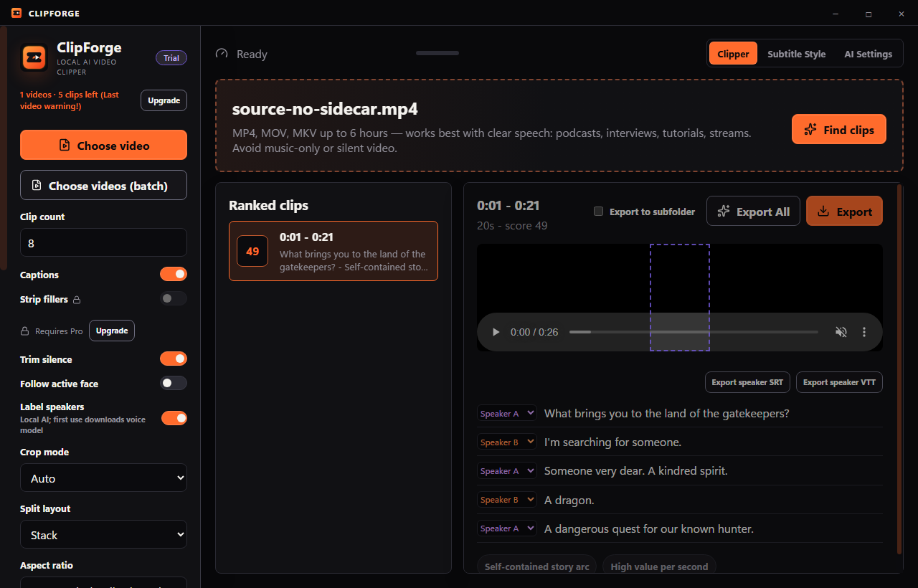Click Export speaker VTT
This screenshot has width=918, height=588.
839,382
